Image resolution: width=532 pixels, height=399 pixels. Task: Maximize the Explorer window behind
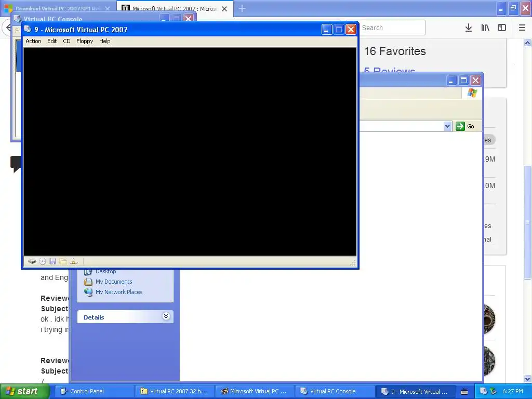(x=463, y=81)
